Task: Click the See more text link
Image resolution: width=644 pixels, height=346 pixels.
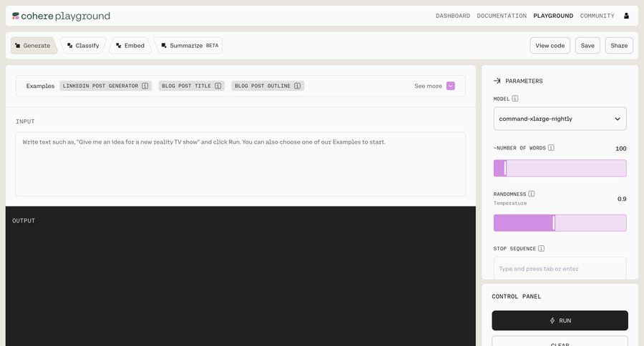Action: click(x=428, y=86)
